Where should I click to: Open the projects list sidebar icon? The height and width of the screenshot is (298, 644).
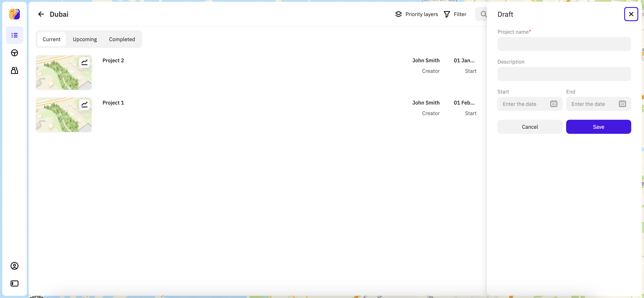point(15,35)
